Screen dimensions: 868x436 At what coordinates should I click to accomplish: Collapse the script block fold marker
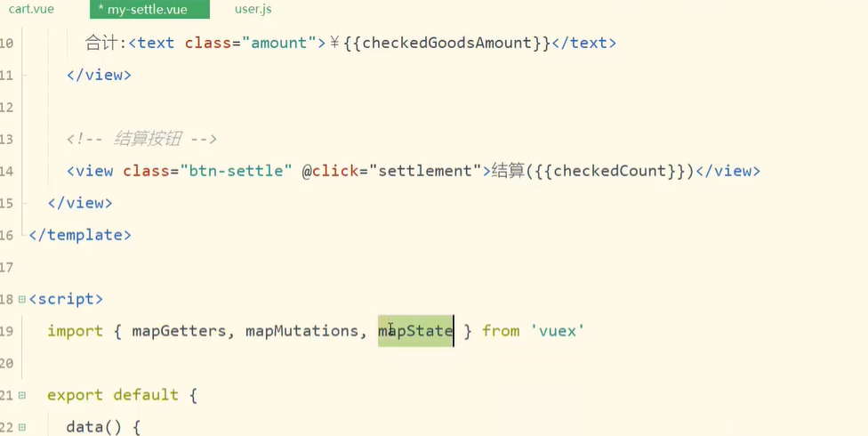(21, 299)
